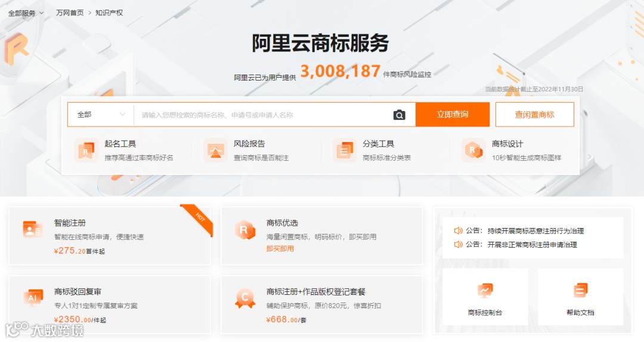Click the 3,008,187 counter number
Image resolution: width=644 pixels, height=342 pixels.
[x=340, y=71]
